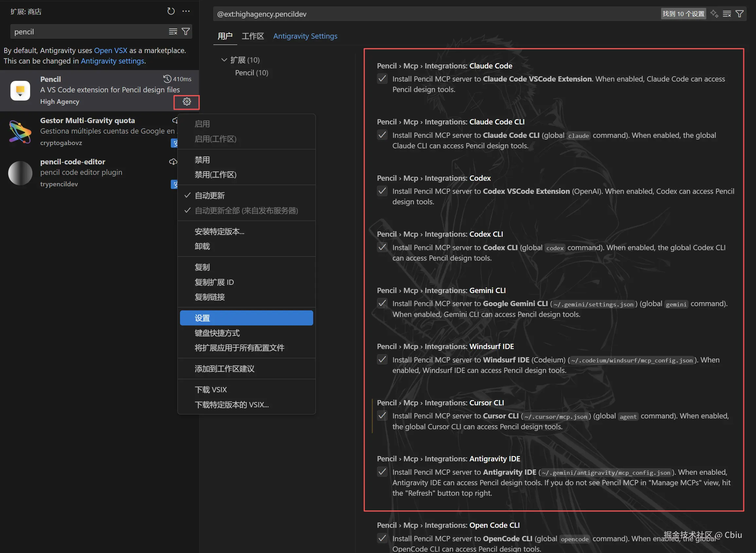The image size is (756, 553).
Task: Click the clear extension search results icon
Action: (173, 31)
